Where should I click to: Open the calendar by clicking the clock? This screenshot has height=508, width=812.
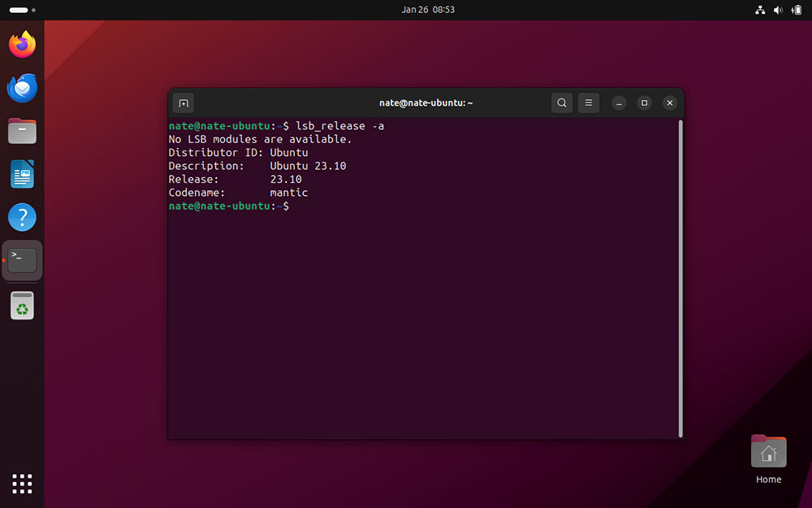[x=428, y=10]
